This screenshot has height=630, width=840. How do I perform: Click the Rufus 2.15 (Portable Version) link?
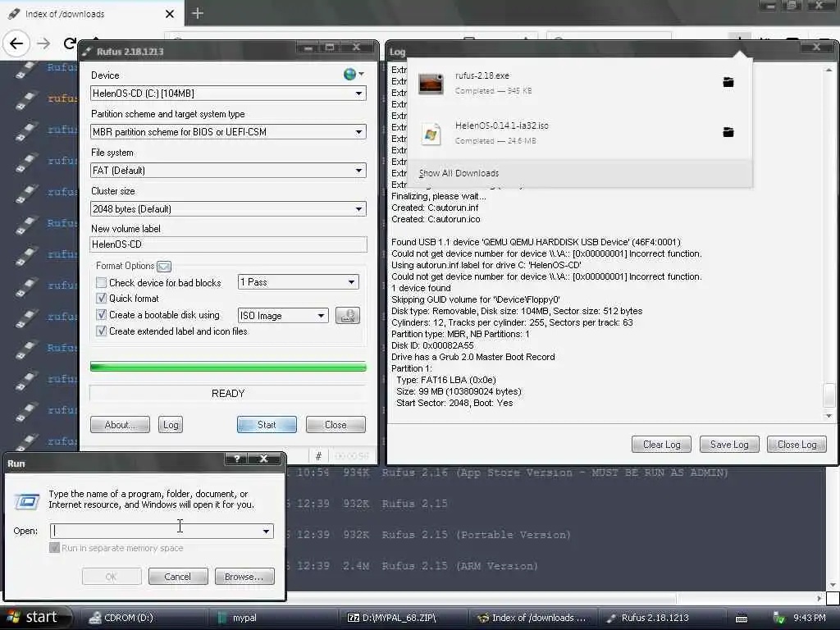(476, 535)
